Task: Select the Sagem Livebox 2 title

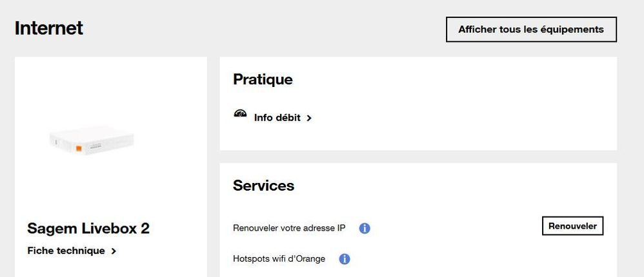Action: pos(88,229)
